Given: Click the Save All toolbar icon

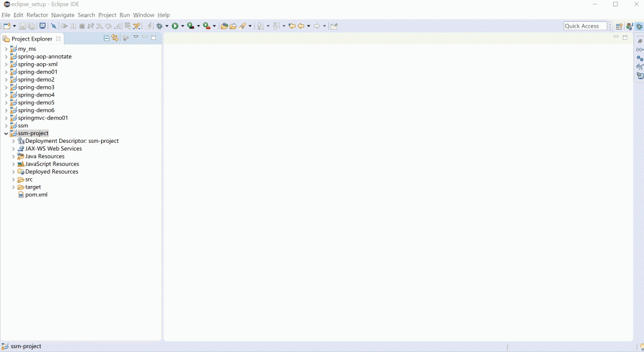Looking at the screenshot, I should coord(31,26).
